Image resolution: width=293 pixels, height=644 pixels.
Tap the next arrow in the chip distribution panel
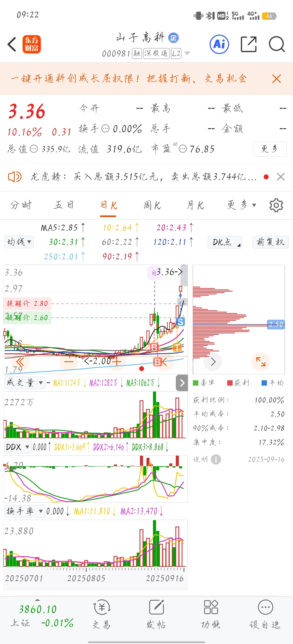coord(213,362)
